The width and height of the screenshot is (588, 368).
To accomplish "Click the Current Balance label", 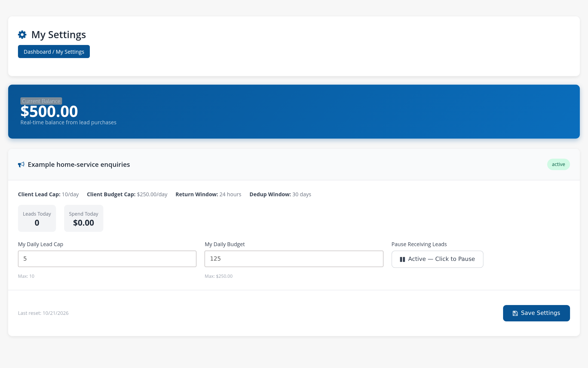I will [x=41, y=101].
